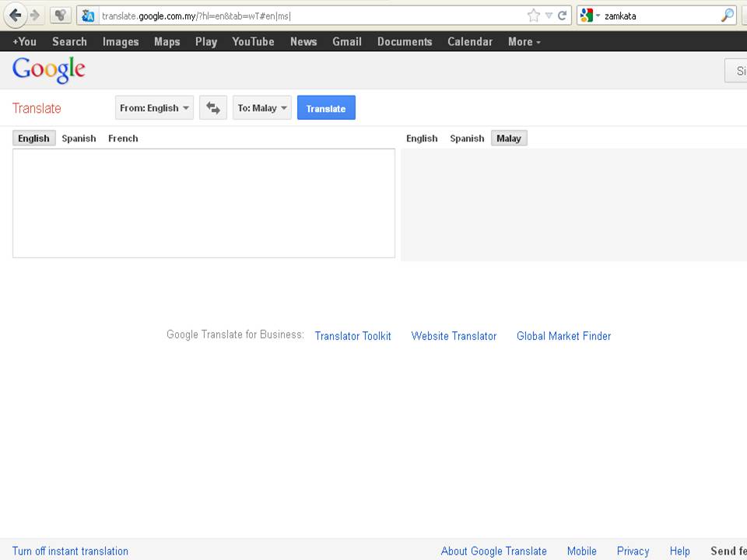Open the URL history dropdown arrow

point(549,16)
